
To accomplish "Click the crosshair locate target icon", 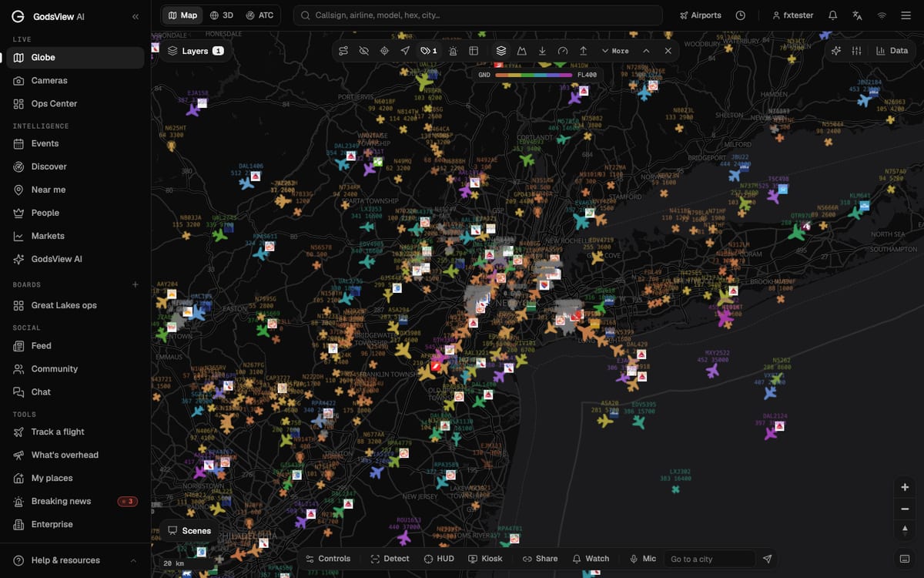I will 384,51.
